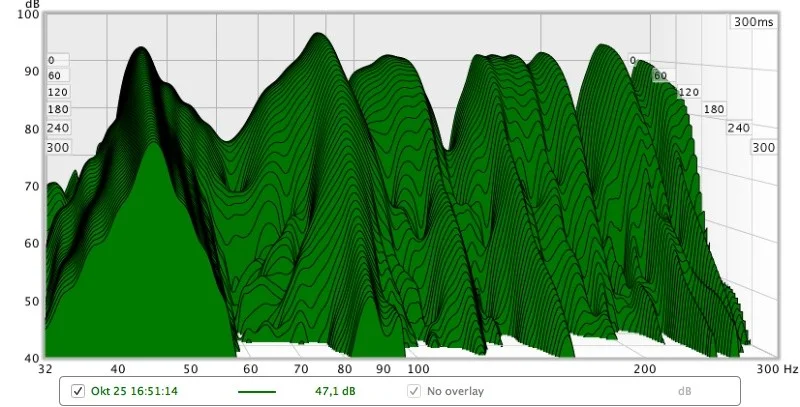Toggle the No overlay checkbox
The image size is (800, 407).
point(414,391)
